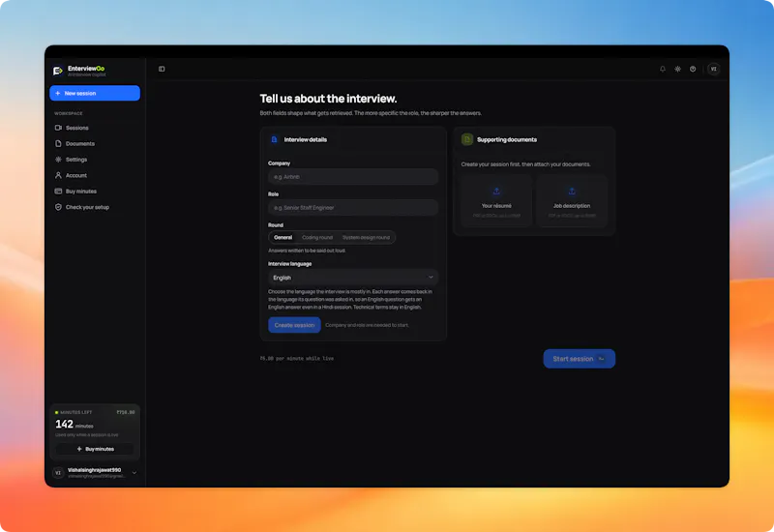Image resolution: width=774 pixels, height=532 pixels.
Task: Click the Check your setup shield icon
Action: pos(58,207)
